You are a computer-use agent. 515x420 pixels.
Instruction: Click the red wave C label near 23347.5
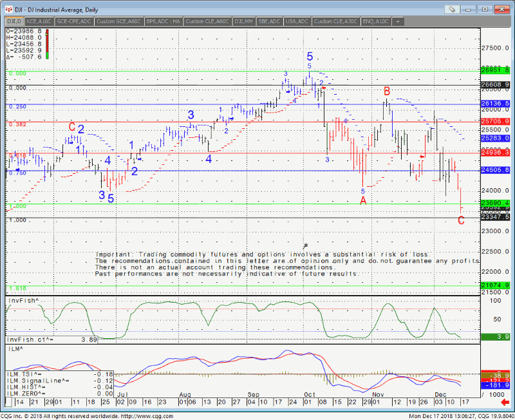coord(461,221)
